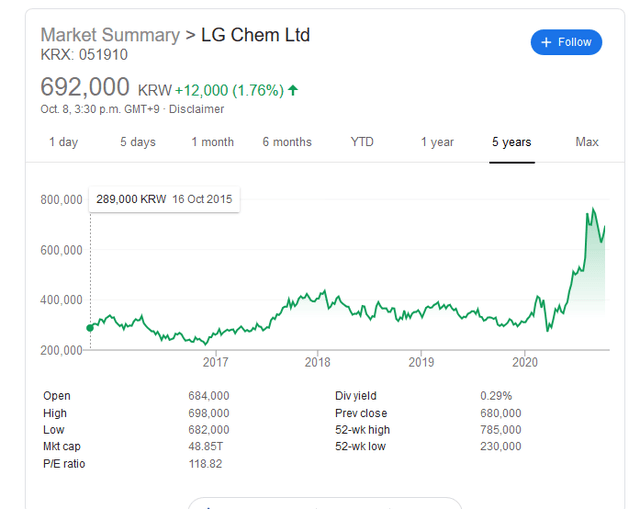Click the 400,000 y-axis label
Screen dimensions: 640x509
[61, 300]
